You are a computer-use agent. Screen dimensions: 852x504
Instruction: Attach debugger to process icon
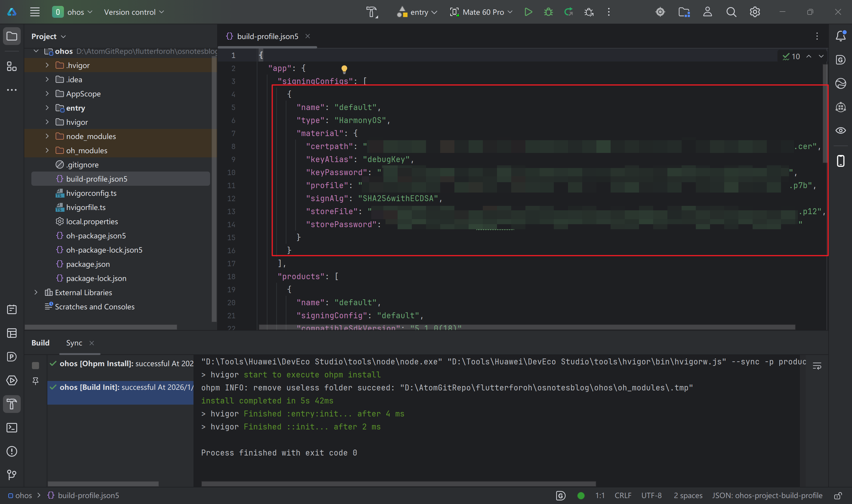coord(588,12)
